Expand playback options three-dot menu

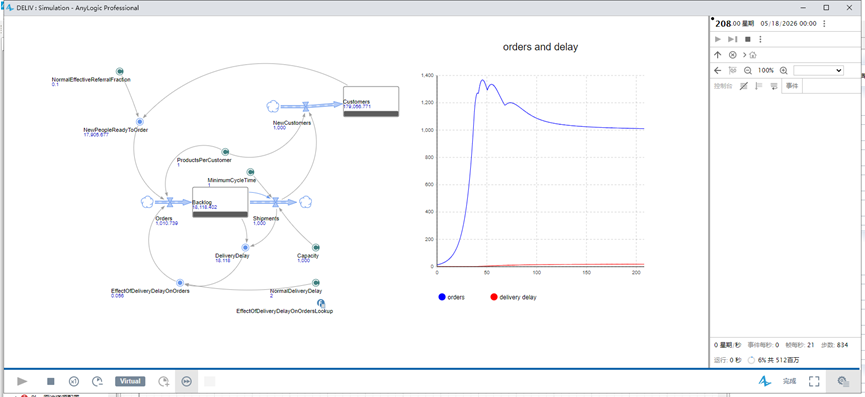(761, 39)
